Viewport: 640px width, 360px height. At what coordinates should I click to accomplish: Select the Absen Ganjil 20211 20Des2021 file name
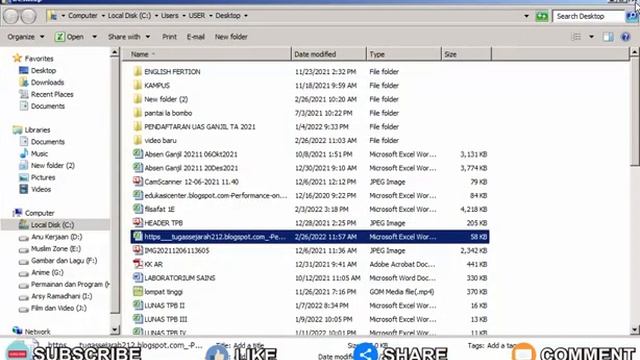(x=191, y=168)
